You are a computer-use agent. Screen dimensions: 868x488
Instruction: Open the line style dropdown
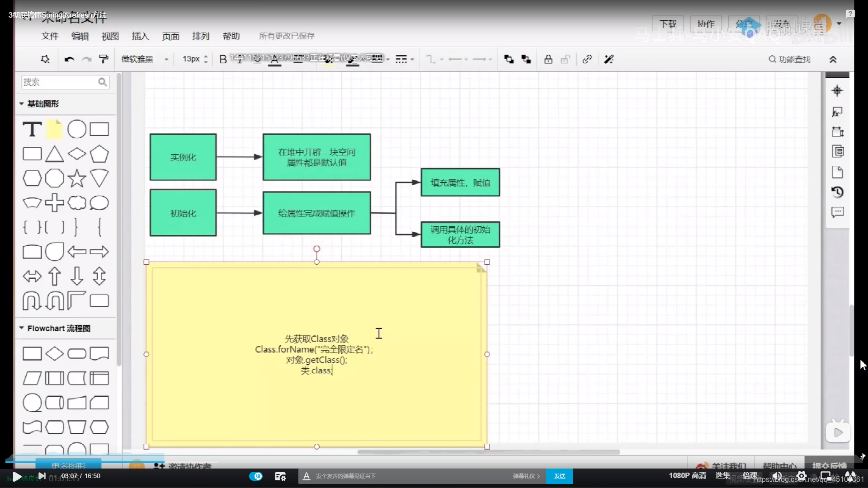pyautogui.click(x=405, y=59)
